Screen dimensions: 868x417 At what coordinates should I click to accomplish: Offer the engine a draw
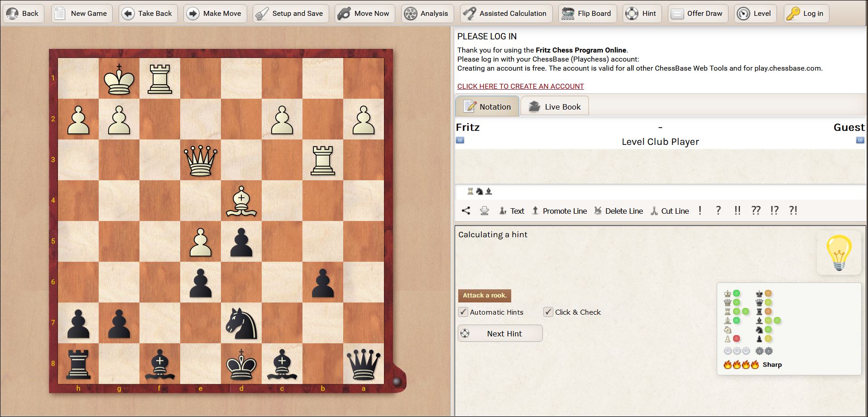point(698,13)
